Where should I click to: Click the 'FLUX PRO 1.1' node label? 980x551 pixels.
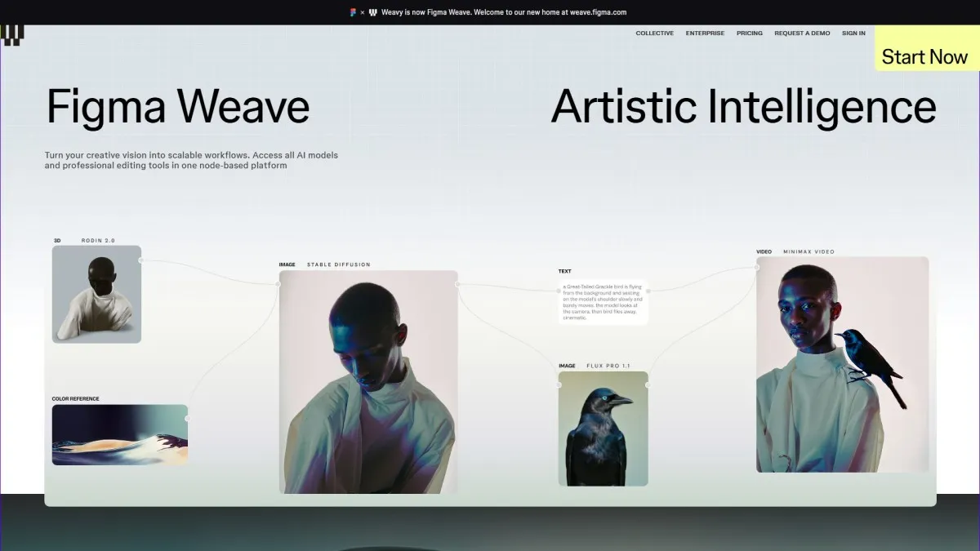point(608,366)
